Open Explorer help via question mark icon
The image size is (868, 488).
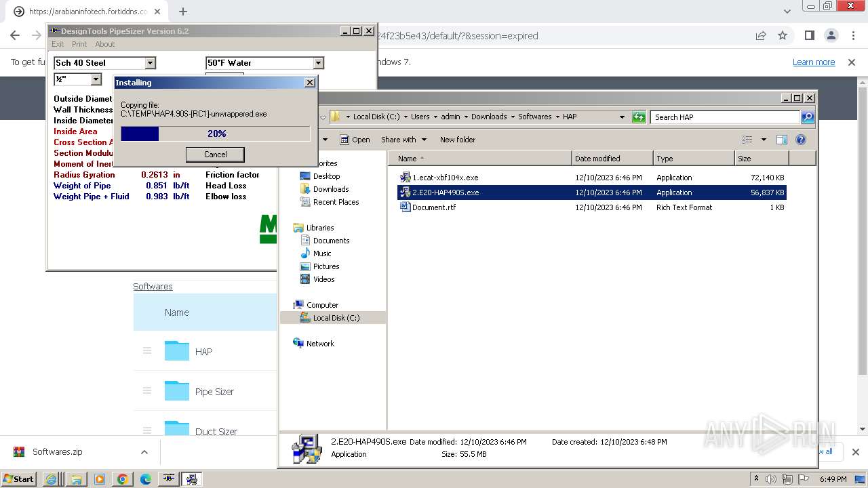tap(800, 140)
